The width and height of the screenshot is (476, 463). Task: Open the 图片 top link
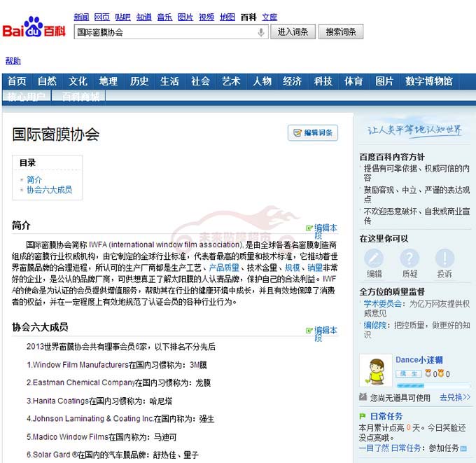[185, 18]
